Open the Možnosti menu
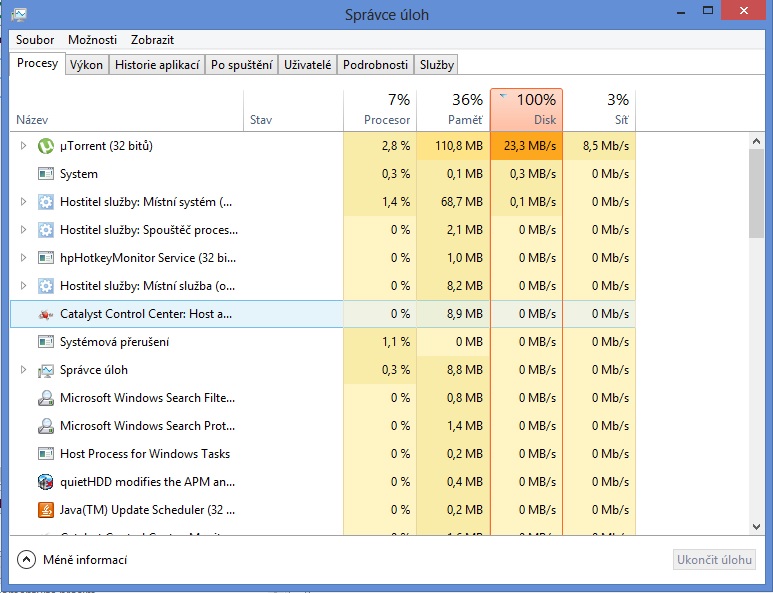The image size is (773, 593). (92, 40)
